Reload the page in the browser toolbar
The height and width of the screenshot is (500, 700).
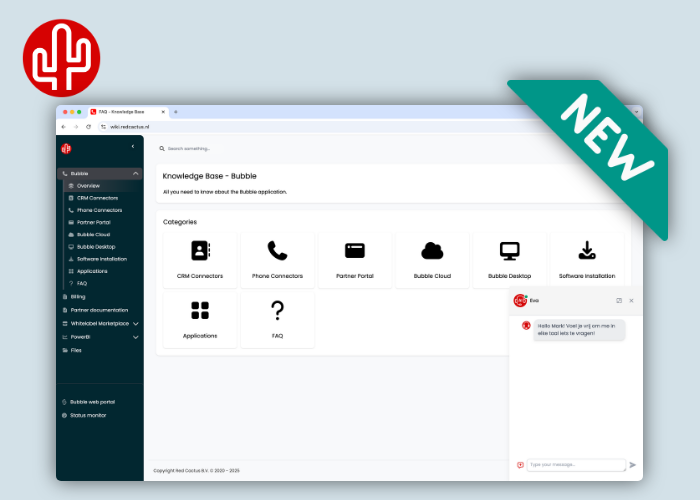[x=88, y=127]
